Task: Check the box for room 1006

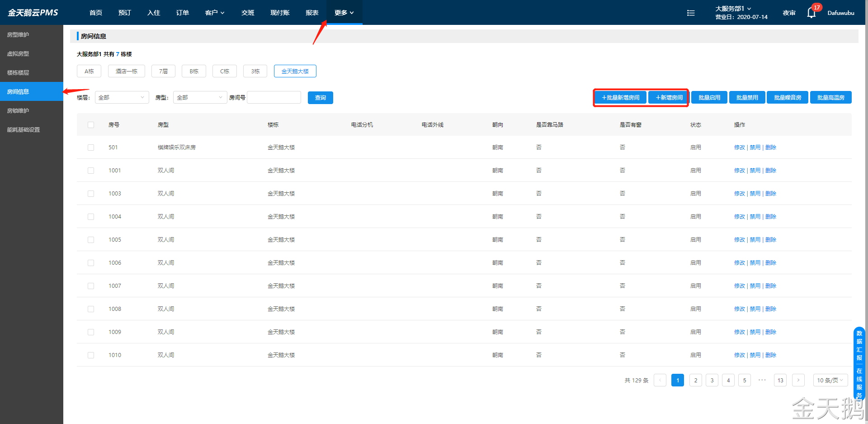Action: pos(91,263)
